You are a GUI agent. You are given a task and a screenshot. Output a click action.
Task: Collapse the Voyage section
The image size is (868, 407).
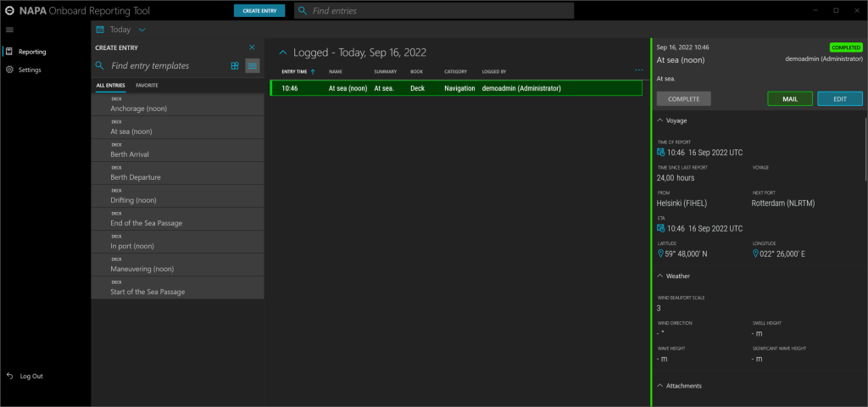[x=660, y=120]
